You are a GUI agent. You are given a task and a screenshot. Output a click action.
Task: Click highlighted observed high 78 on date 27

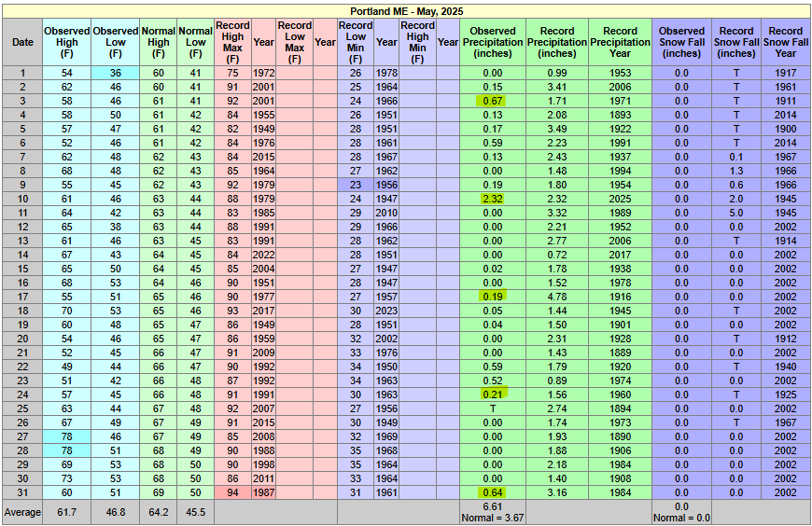pos(67,436)
